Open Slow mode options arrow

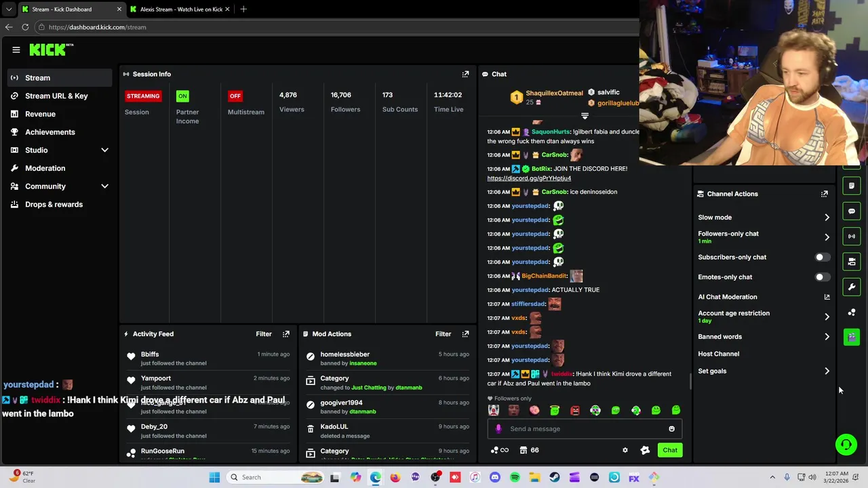click(x=827, y=218)
